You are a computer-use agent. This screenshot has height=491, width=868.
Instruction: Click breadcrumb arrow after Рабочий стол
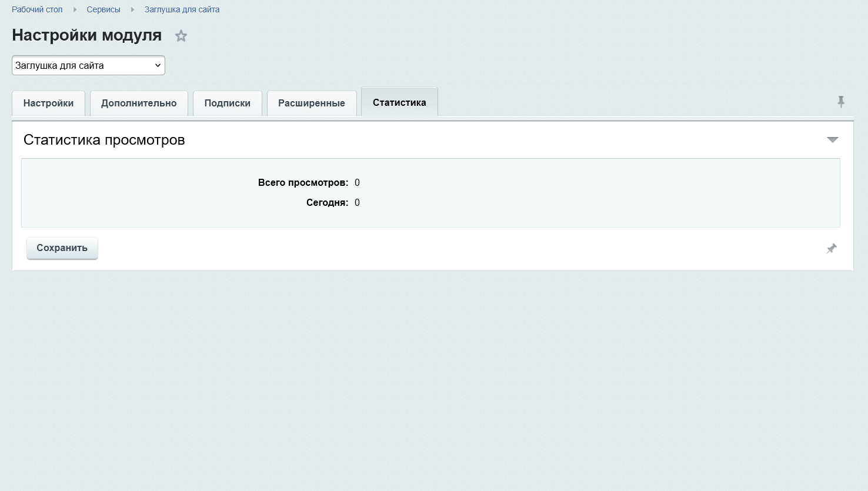coord(75,9)
